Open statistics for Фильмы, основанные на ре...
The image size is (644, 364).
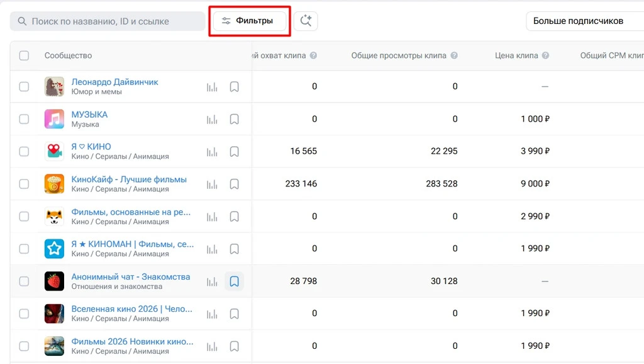pyautogui.click(x=212, y=217)
